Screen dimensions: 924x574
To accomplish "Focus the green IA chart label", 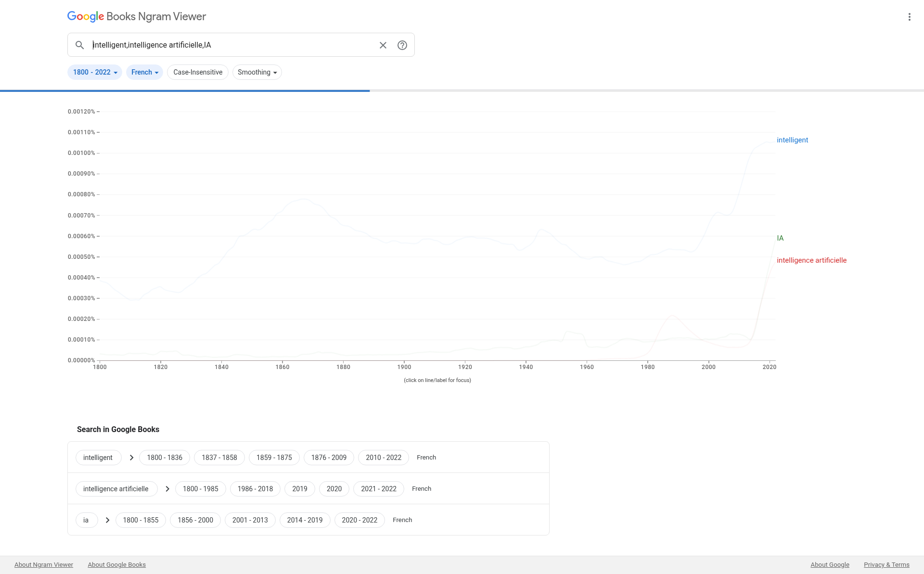I will coord(780,238).
